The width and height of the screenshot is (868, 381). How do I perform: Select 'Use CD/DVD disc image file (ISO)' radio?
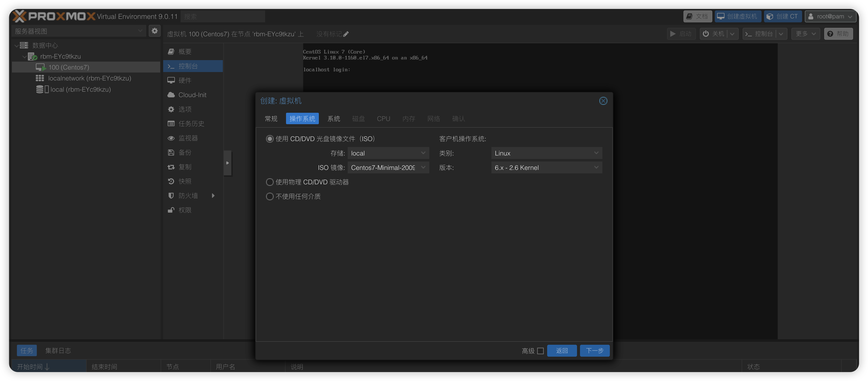pyautogui.click(x=270, y=139)
